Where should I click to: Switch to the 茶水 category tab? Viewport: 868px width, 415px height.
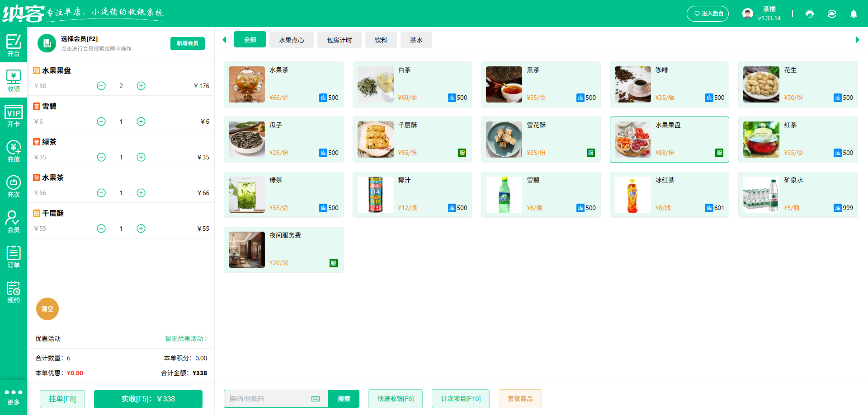[415, 40]
